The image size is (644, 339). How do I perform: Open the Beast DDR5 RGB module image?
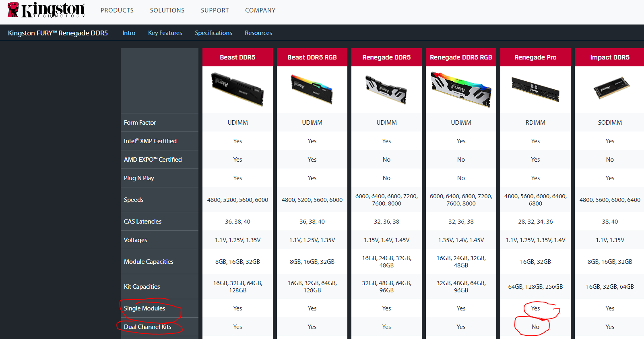[312, 89]
